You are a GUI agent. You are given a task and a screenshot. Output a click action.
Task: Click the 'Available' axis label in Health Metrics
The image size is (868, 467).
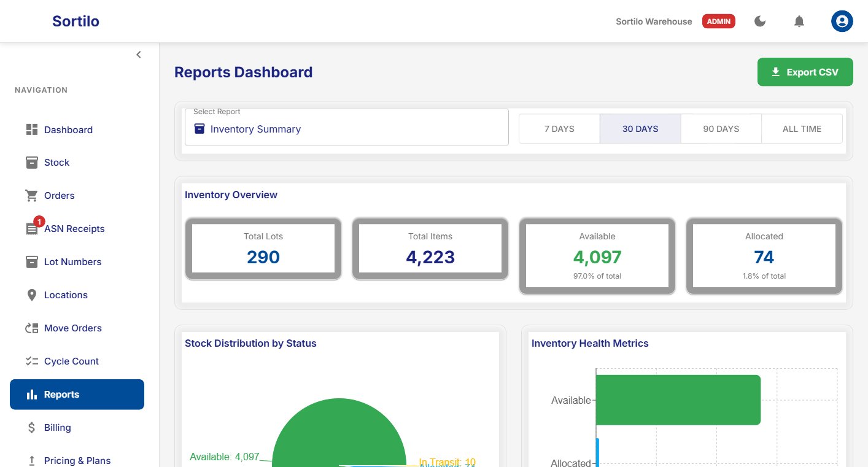click(571, 400)
